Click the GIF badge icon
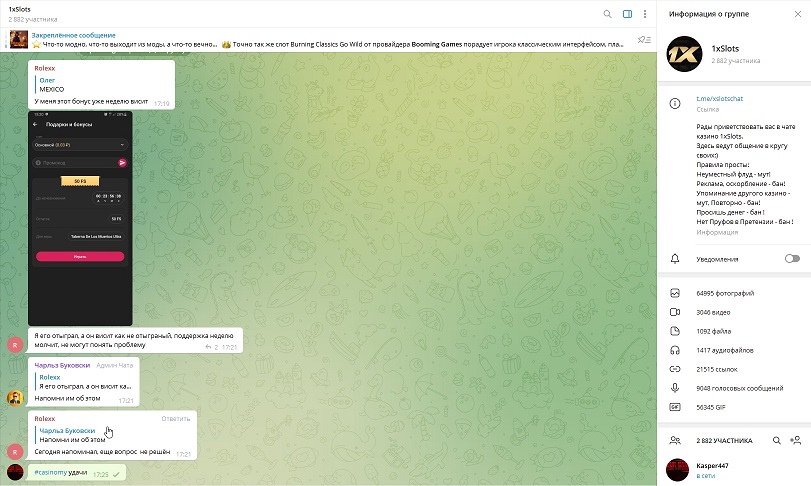 tap(675, 407)
